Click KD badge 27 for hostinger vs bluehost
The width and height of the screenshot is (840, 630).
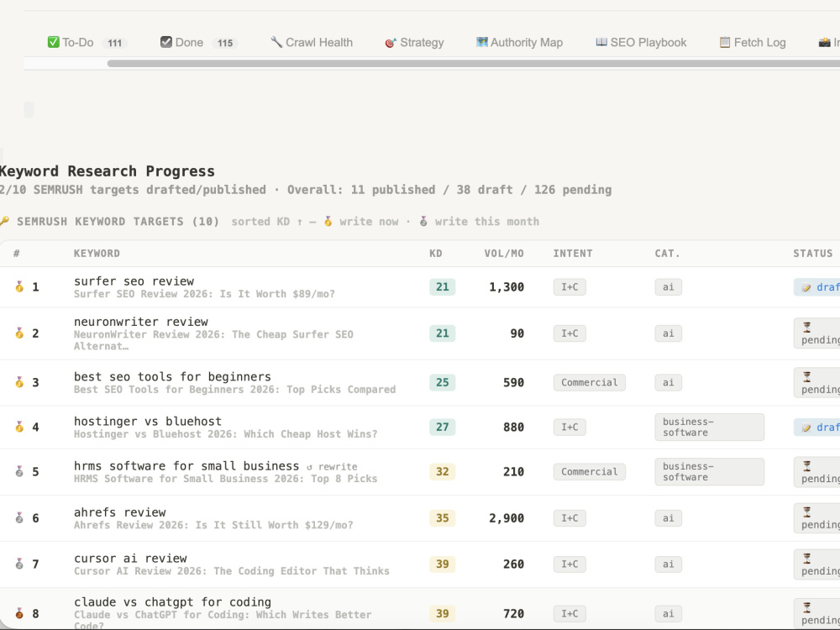443,427
